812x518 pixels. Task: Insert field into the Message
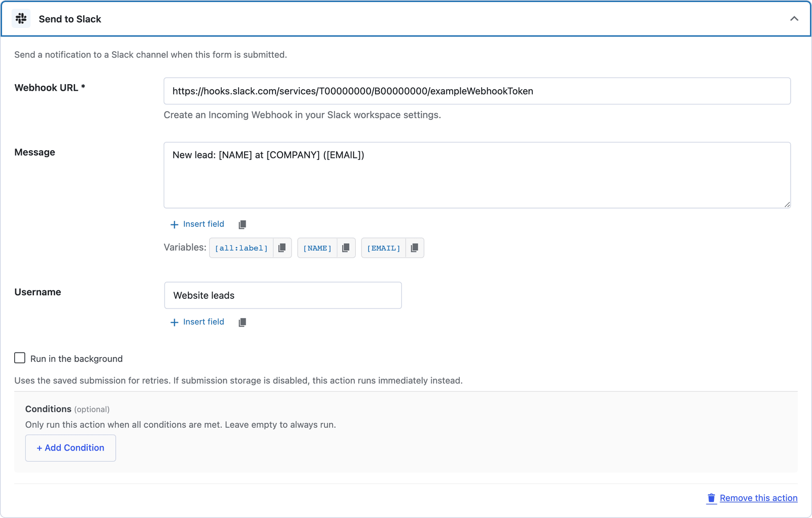pos(197,224)
